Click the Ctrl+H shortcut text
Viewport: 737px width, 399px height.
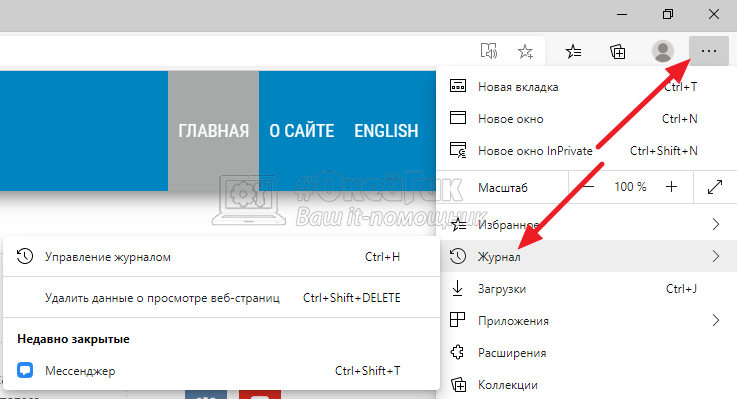tap(382, 257)
